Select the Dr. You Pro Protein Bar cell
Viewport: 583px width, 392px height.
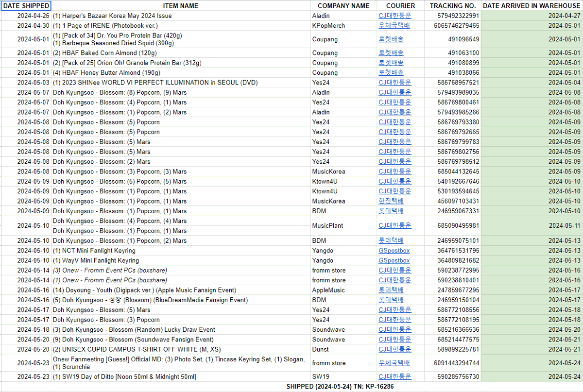[181, 39]
